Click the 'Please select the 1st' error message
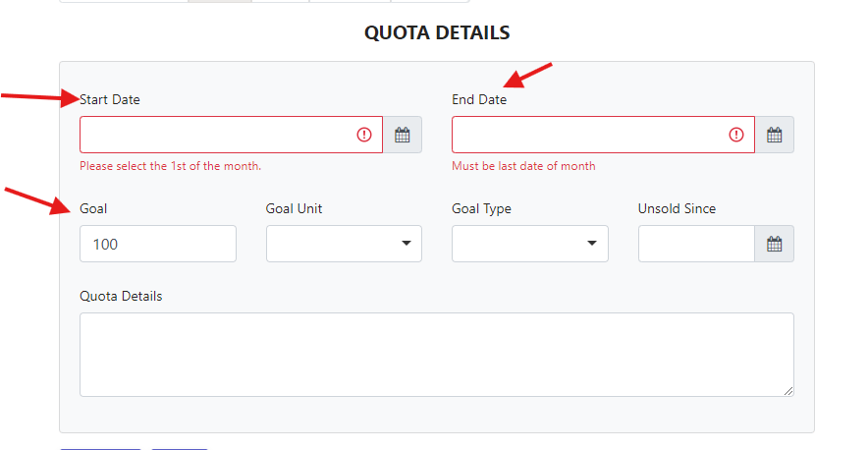This screenshot has width=868, height=450. pyautogui.click(x=170, y=166)
